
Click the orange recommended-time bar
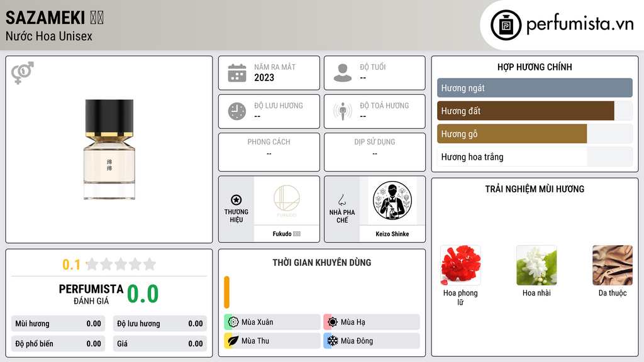[226, 292]
